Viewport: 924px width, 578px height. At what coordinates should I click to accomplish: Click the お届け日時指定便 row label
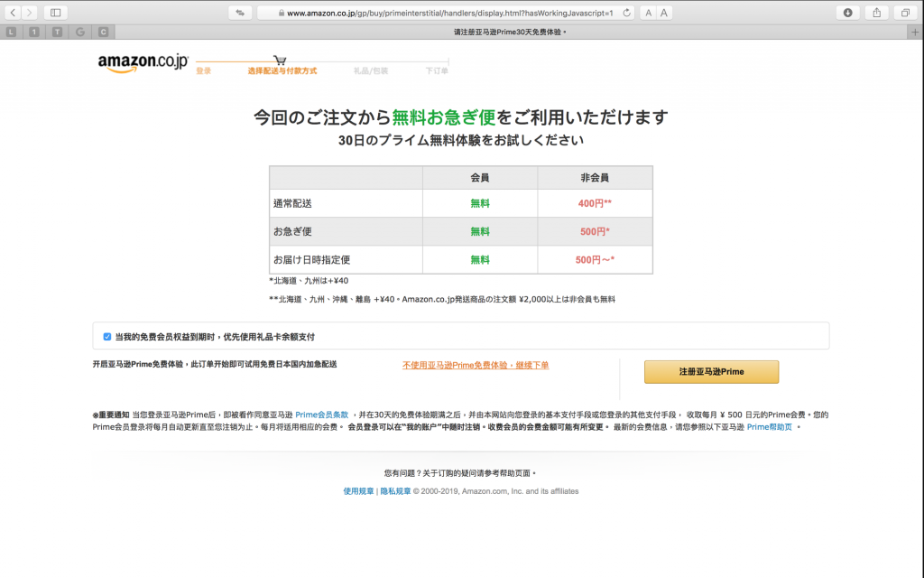pyautogui.click(x=311, y=259)
